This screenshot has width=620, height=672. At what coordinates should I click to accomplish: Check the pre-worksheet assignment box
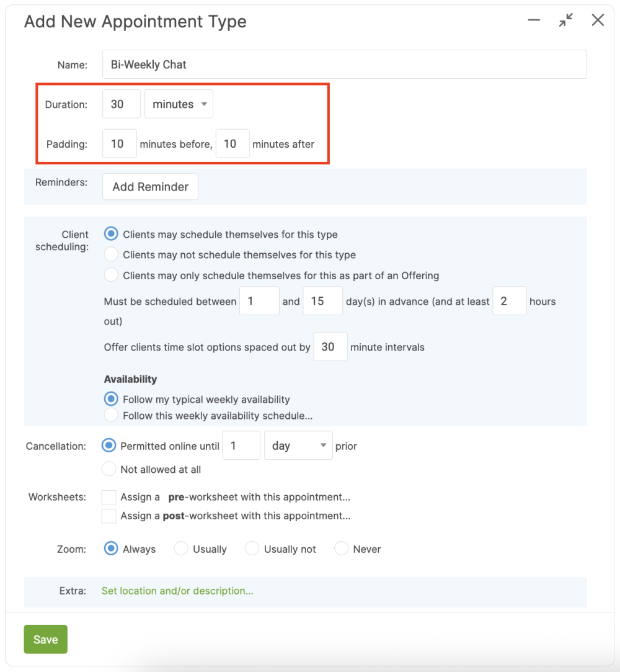109,497
